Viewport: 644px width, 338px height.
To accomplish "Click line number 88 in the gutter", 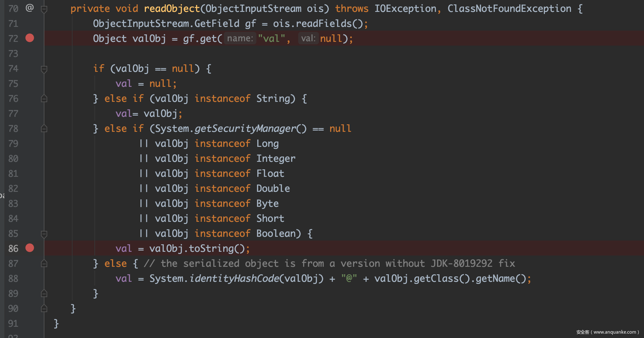I will tap(13, 279).
